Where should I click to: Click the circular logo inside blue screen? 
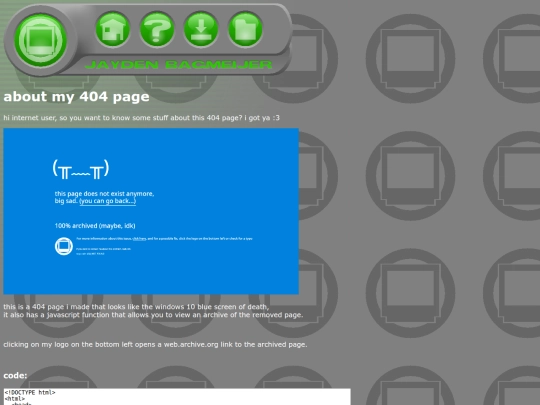(64, 246)
